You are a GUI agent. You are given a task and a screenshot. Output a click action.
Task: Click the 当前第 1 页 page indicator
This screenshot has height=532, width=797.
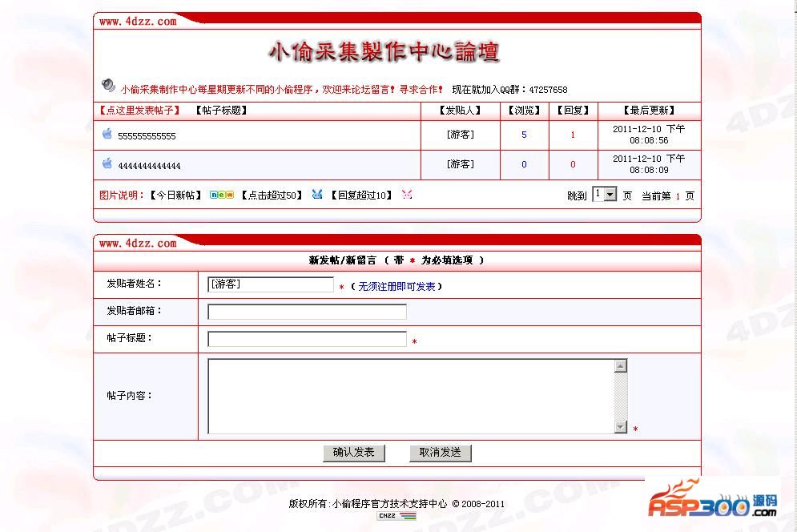(667, 195)
